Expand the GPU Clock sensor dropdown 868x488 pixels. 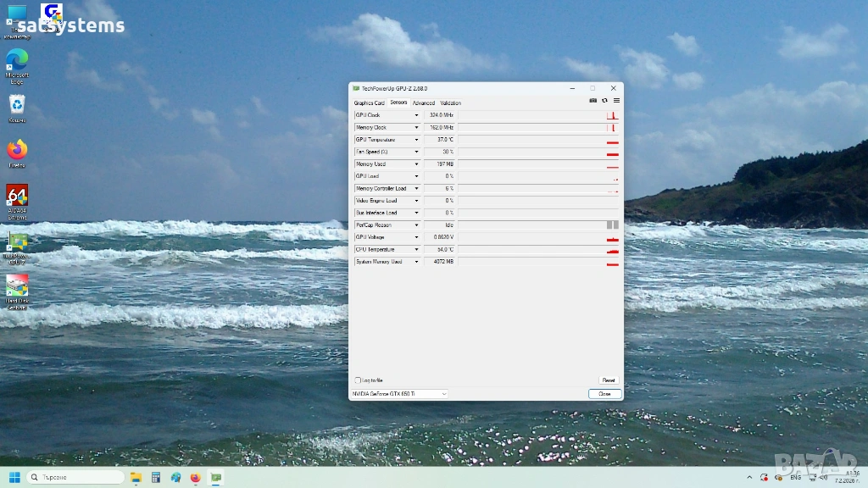point(416,115)
